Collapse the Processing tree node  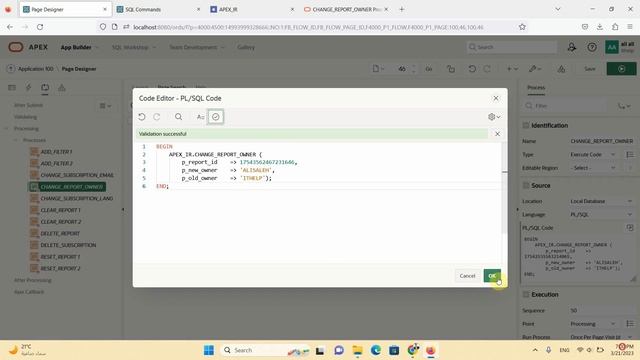[x=7, y=129]
